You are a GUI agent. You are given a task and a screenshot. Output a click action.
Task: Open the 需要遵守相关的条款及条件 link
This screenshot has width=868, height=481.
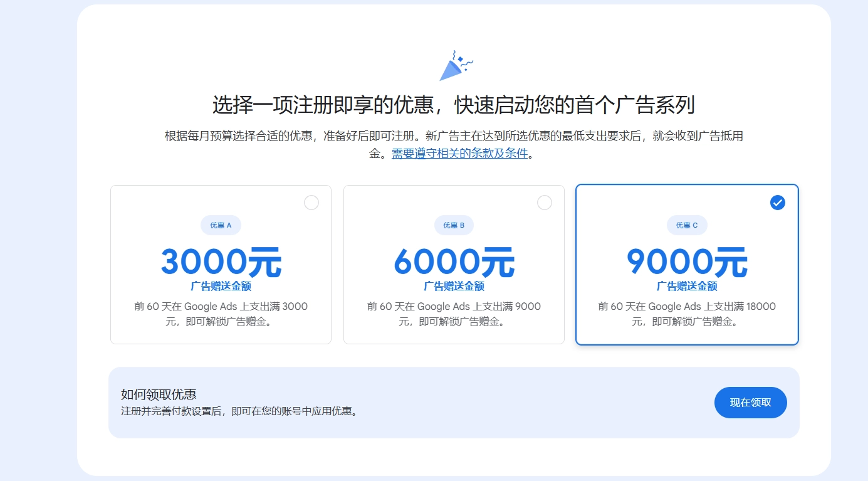pyautogui.click(x=459, y=153)
